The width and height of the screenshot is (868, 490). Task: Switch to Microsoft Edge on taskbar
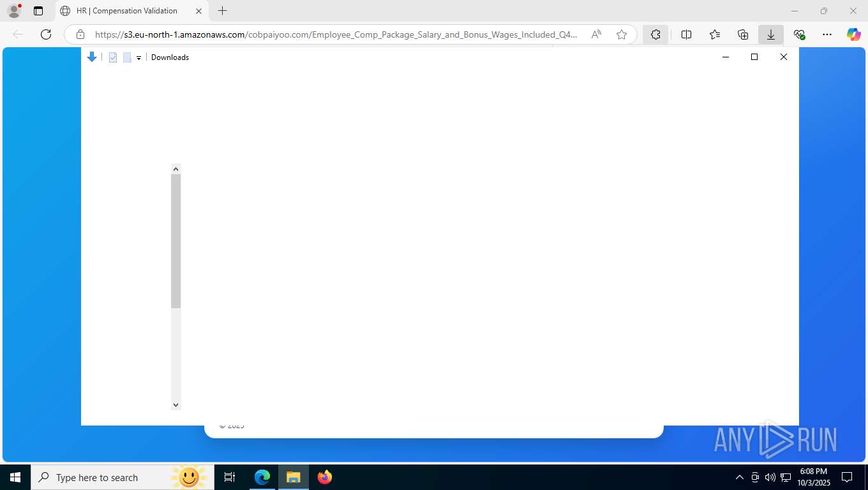262,477
